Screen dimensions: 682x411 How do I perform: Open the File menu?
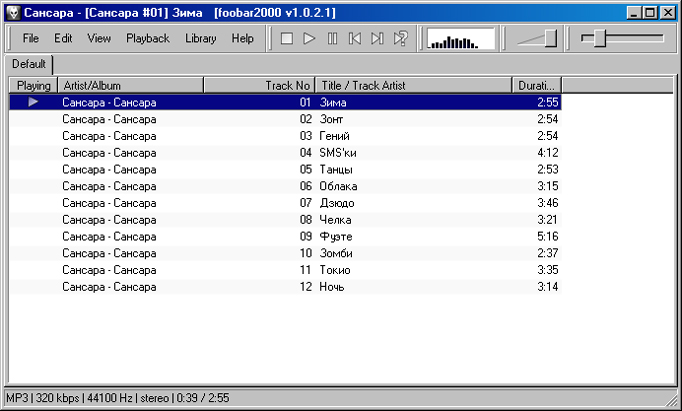pos(30,38)
